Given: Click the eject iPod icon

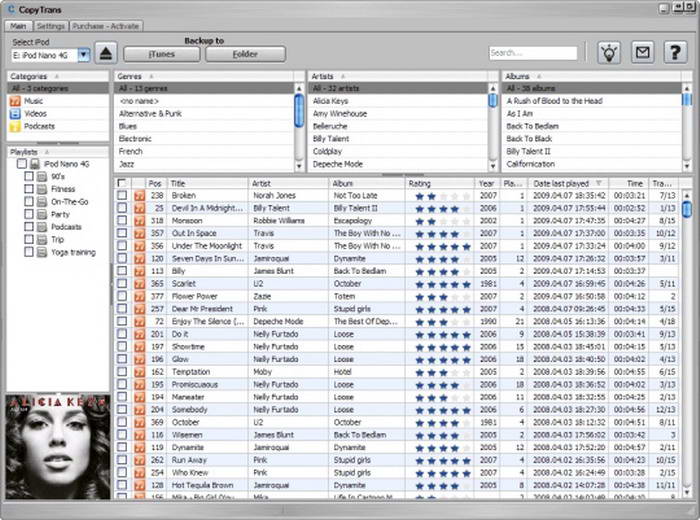Looking at the screenshot, I should (x=107, y=53).
